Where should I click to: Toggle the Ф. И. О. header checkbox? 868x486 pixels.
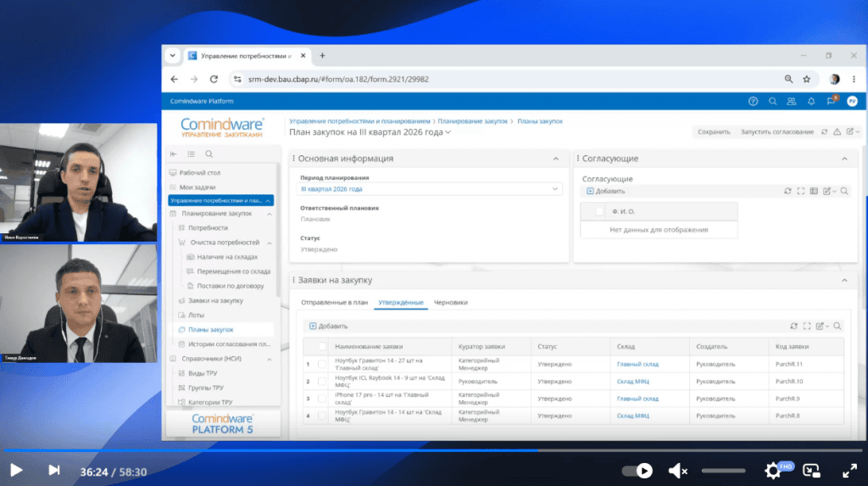[599, 212]
